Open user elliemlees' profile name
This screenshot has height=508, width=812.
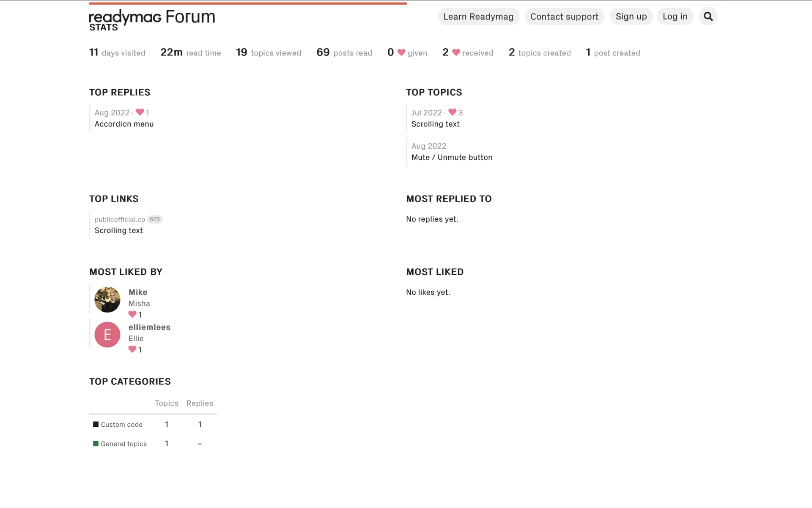(149, 327)
